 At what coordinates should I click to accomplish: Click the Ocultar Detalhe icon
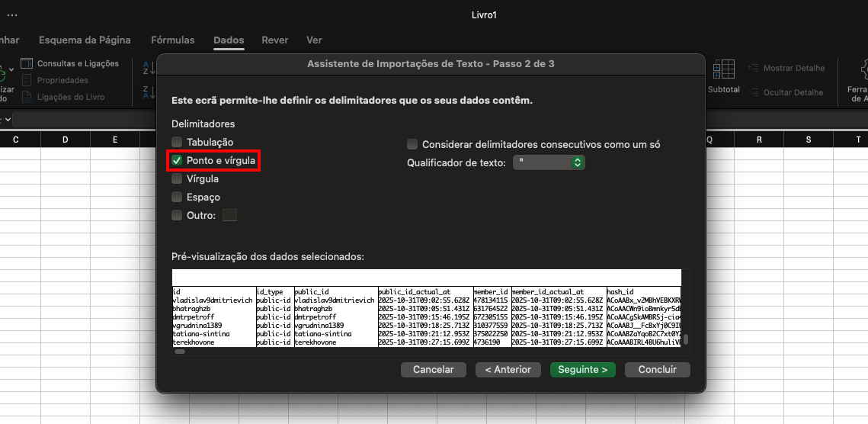pyautogui.click(x=754, y=92)
